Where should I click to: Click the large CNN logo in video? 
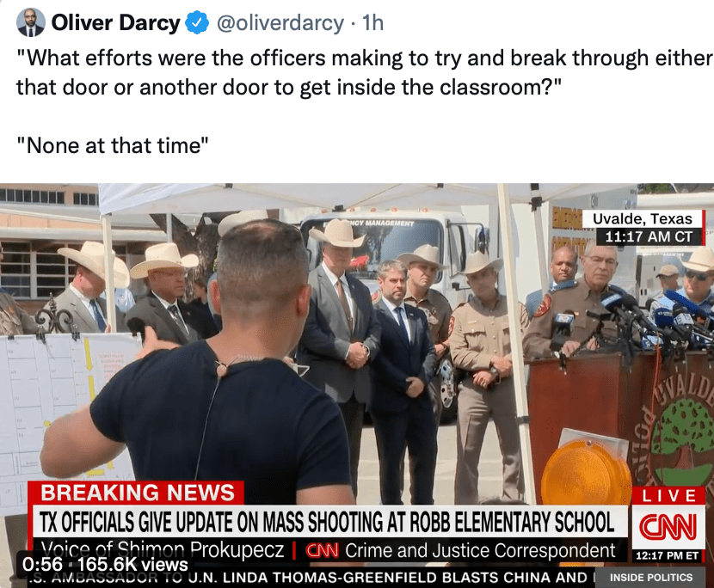(668, 527)
